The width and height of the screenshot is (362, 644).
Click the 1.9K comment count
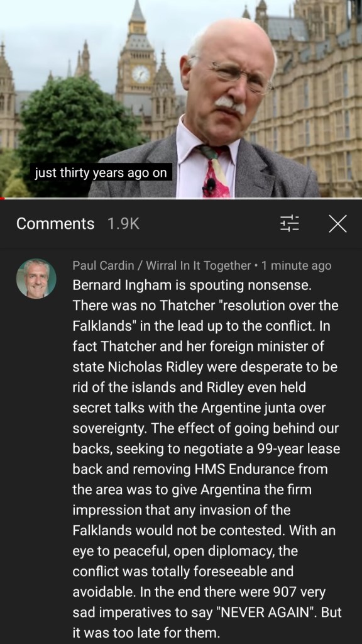click(123, 224)
